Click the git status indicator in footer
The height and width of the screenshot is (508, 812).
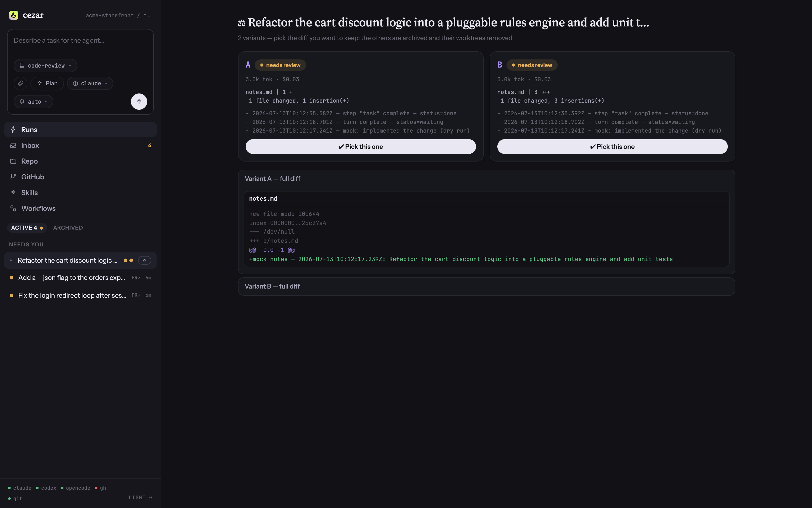[x=15, y=499]
